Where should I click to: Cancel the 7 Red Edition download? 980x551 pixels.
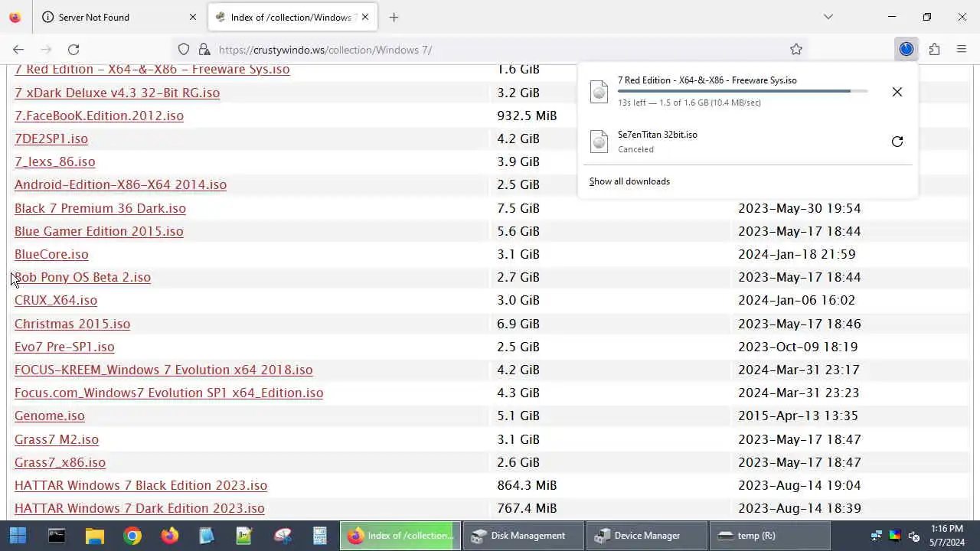[x=897, y=92]
